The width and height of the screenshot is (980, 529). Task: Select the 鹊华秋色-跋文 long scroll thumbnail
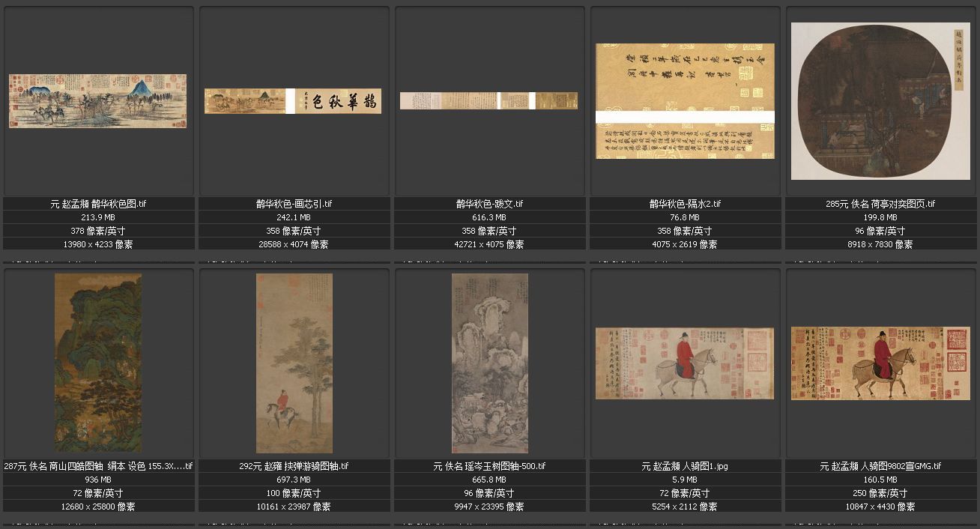click(489, 100)
